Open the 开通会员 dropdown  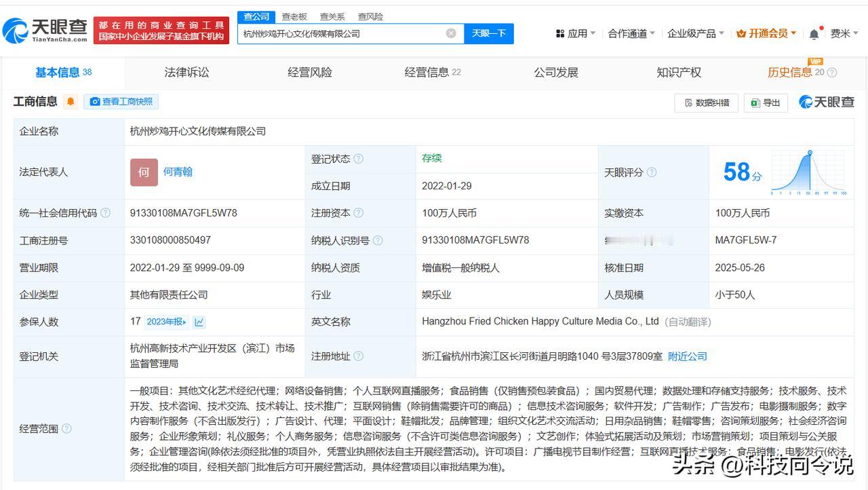(x=766, y=33)
